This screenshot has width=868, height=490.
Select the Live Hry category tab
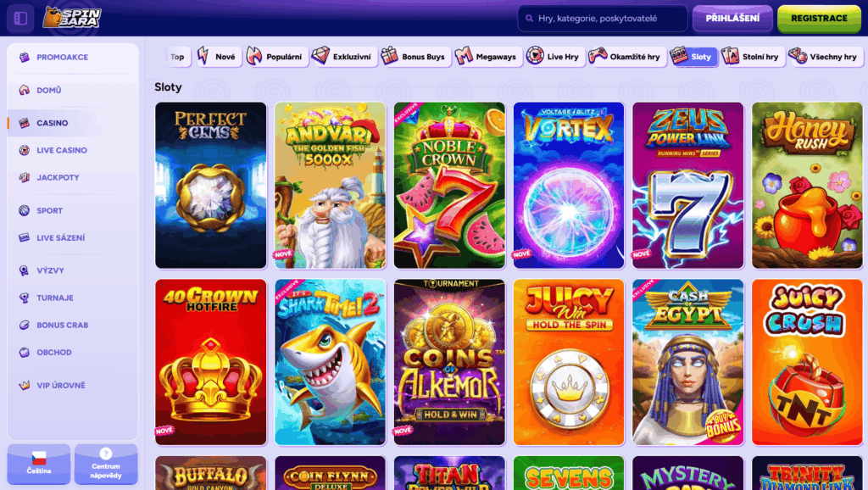[x=554, y=57]
